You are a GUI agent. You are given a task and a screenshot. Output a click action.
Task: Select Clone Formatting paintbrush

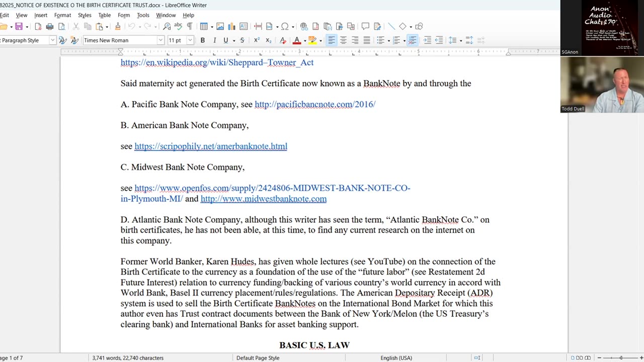click(118, 27)
